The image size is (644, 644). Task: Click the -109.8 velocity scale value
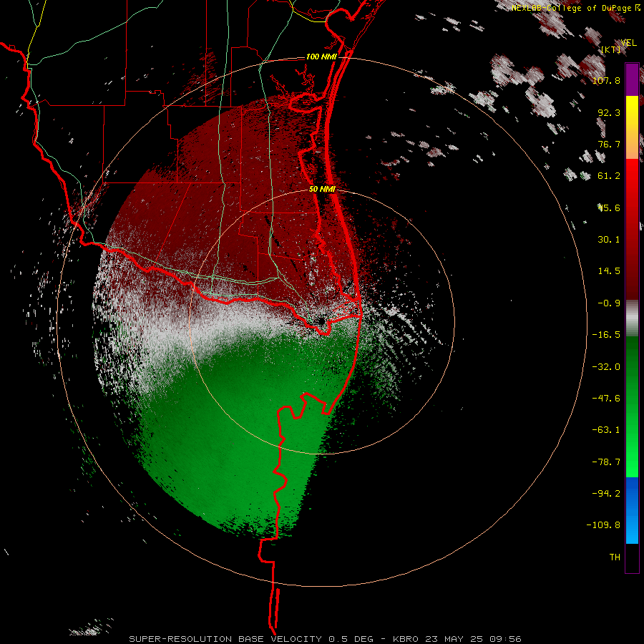[x=603, y=525]
